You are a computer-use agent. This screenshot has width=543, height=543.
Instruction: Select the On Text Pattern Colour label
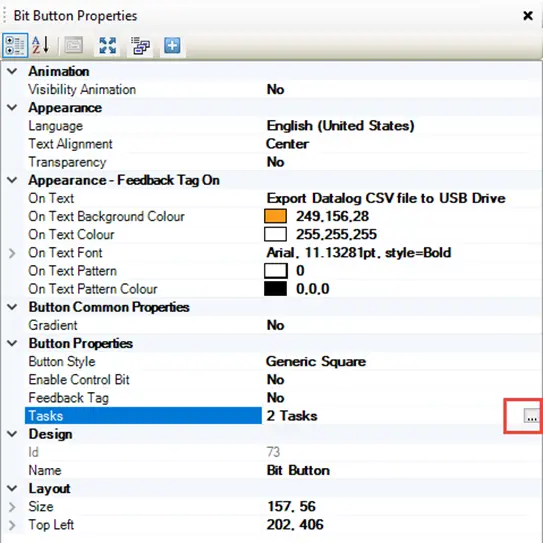pyautogui.click(x=93, y=289)
